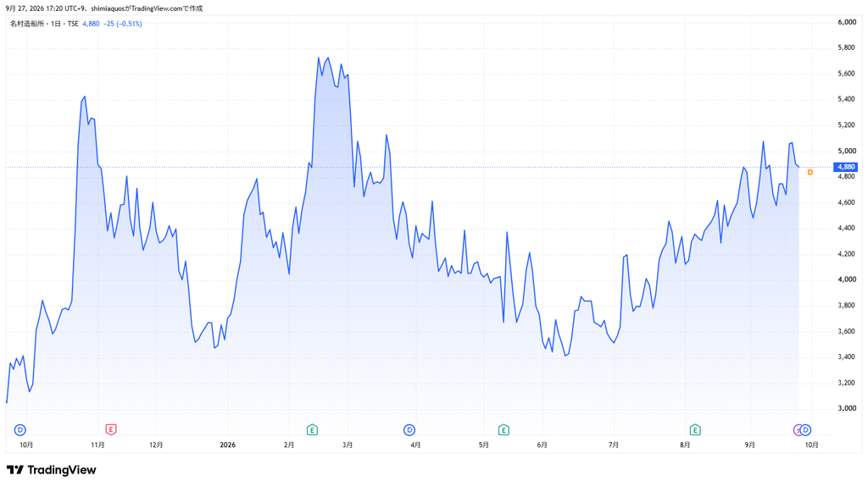Open the TradingView logo at bottom left
Screen dimensions: 868x487
52,470
